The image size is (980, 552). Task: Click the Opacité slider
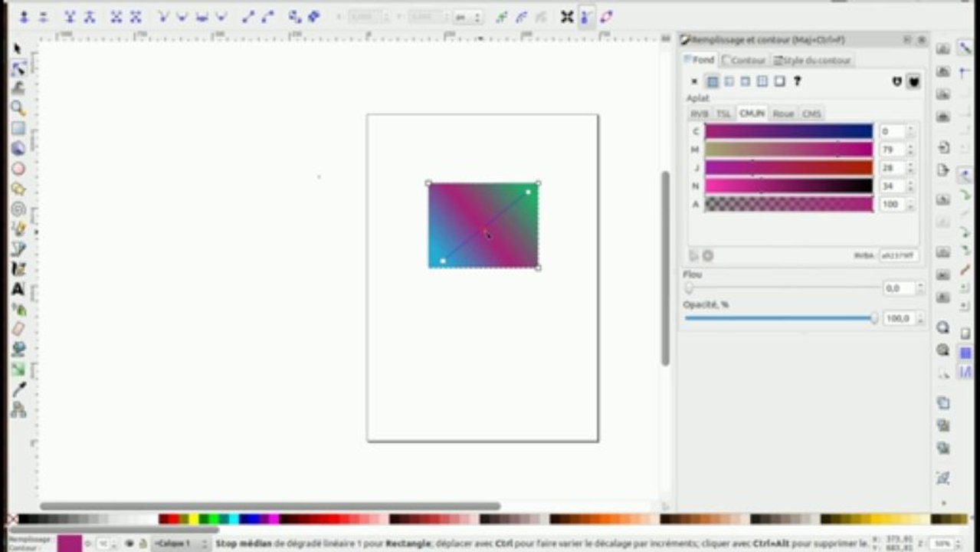point(782,318)
